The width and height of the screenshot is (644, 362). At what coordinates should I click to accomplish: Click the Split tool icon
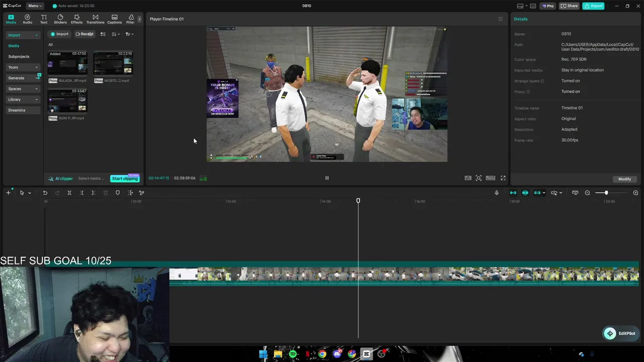pyautogui.click(x=69, y=193)
